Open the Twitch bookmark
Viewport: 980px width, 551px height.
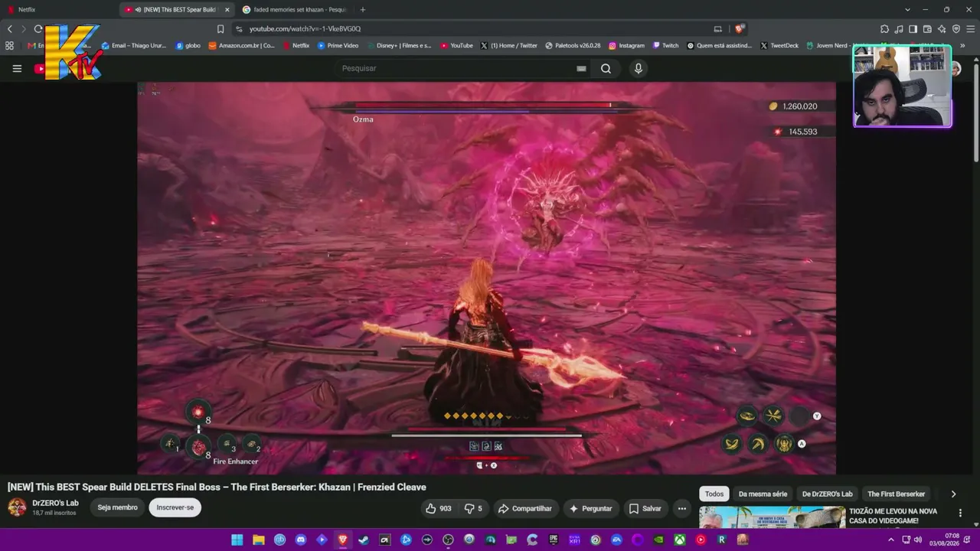[x=665, y=46]
